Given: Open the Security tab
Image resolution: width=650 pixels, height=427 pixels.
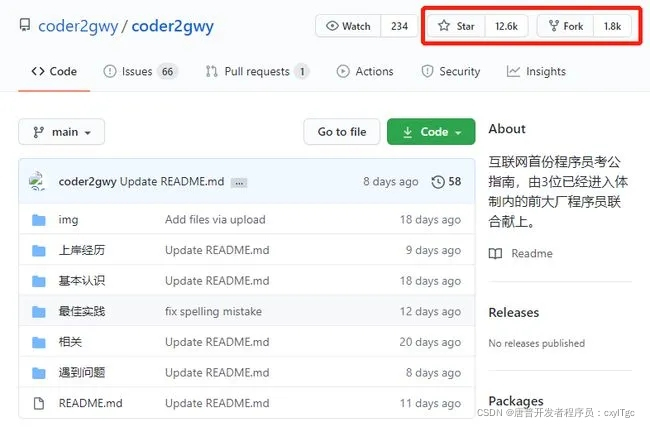Looking at the screenshot, I should tap(451, 71).
